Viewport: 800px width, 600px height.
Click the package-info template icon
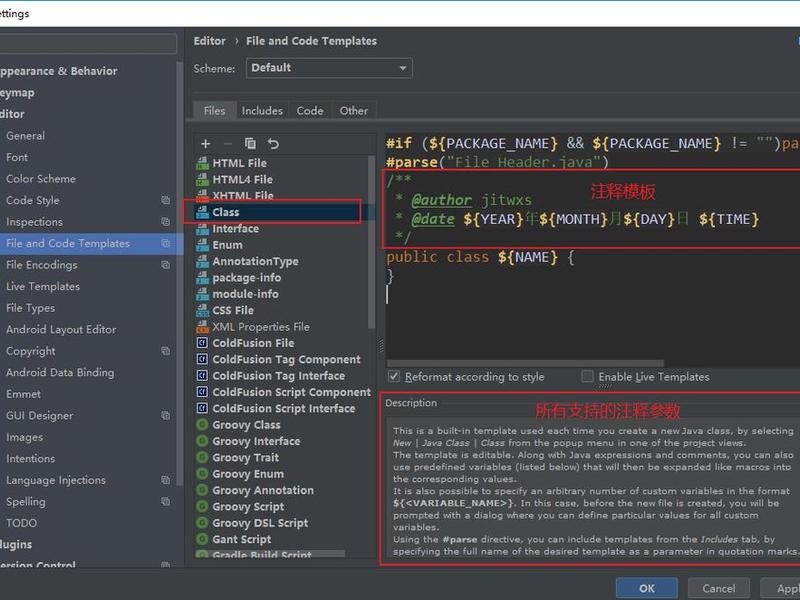click(203, 278)
